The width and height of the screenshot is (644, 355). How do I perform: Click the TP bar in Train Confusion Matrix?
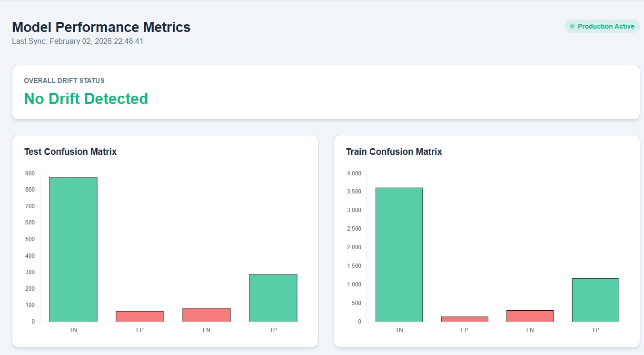[x=595, y=300]
